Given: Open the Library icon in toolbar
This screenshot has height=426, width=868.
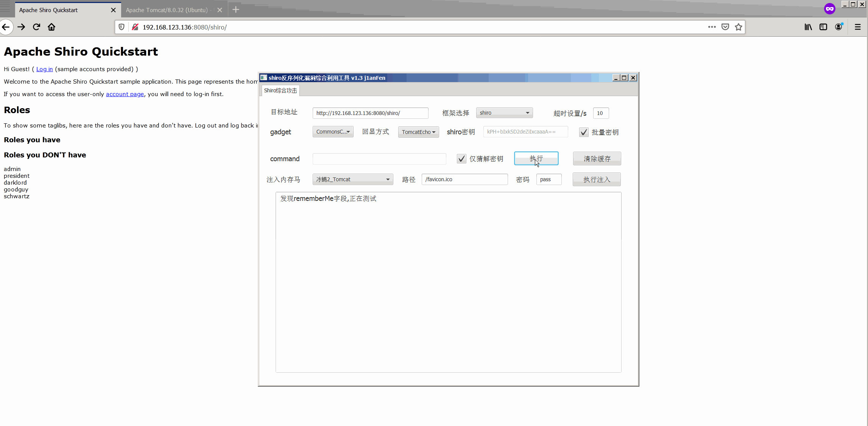Looking at the screenshot, I should [808, 27].
